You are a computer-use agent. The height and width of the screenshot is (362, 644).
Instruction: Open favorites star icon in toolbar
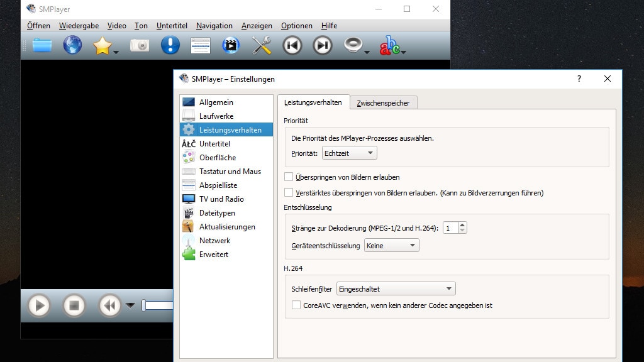click(102, 45)
